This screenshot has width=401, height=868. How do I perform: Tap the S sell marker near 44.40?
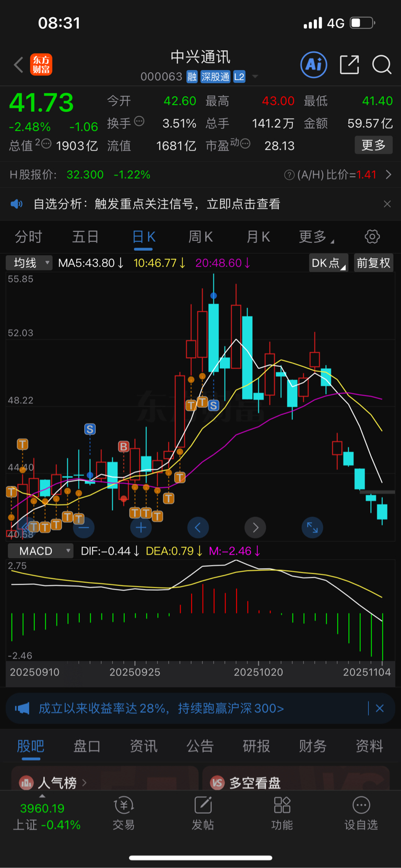(x=90, y=429)
